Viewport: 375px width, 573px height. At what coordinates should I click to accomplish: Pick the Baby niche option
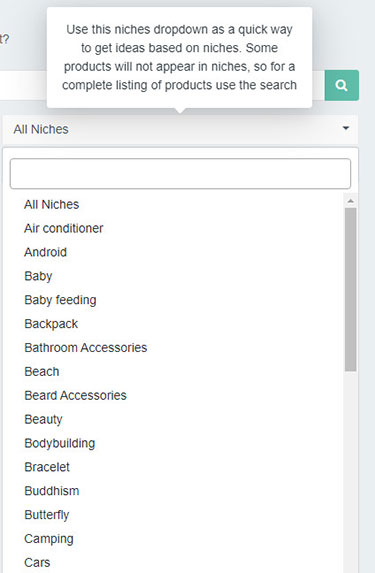[x=38, y=276]
